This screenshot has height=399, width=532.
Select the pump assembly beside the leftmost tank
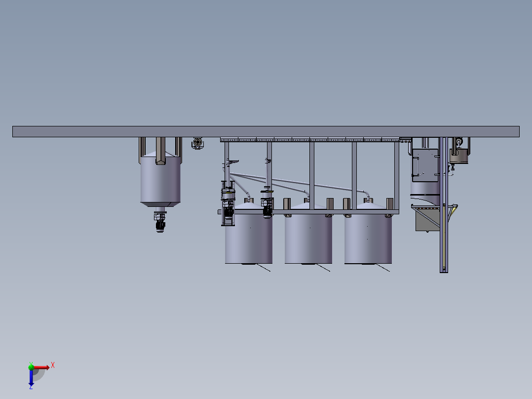tap(228, 203)
